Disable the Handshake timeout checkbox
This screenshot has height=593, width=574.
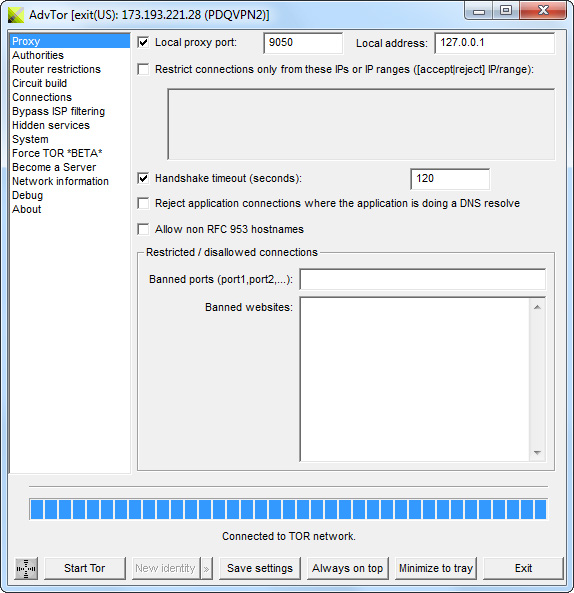pyautogui.click(x=143, y=178)
